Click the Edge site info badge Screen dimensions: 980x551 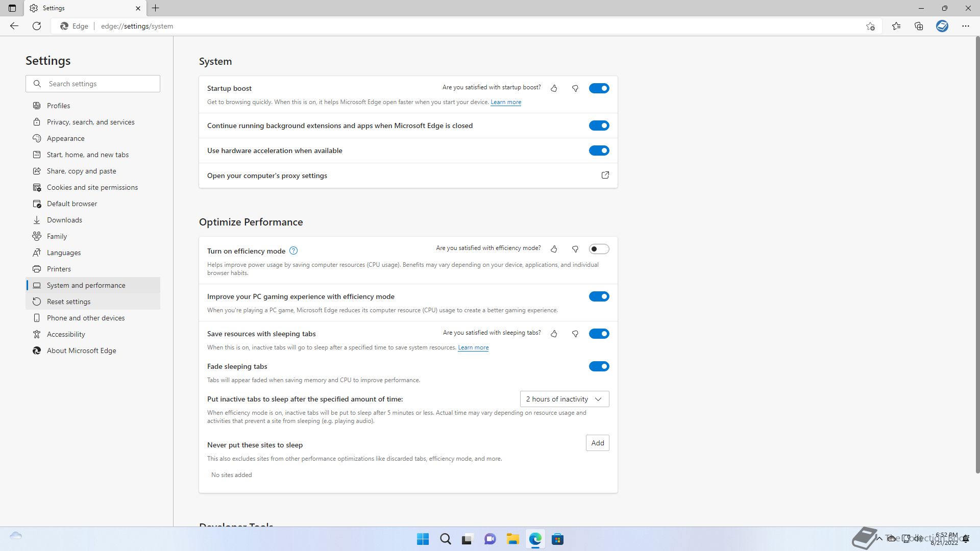click(75, 26)
